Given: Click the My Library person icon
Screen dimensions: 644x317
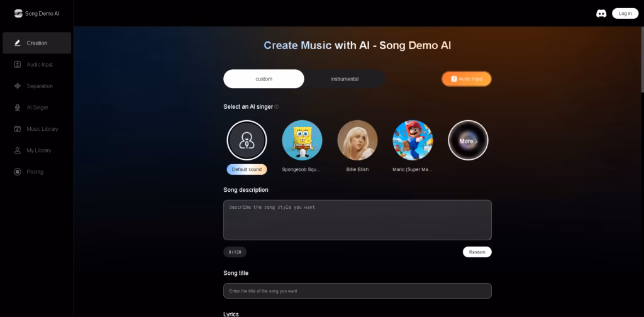Looking at the screenshot, I should point(17,150).
